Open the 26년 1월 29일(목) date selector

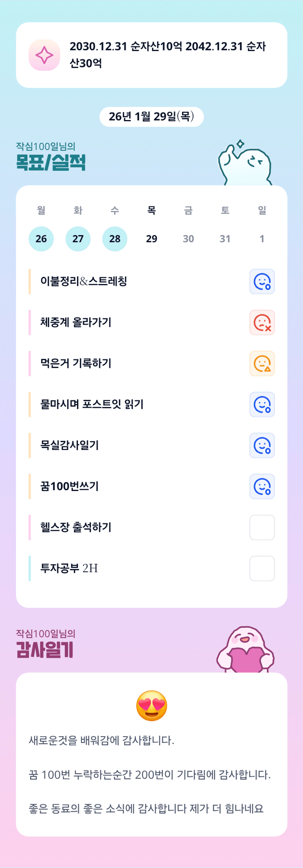click(151, 117)
